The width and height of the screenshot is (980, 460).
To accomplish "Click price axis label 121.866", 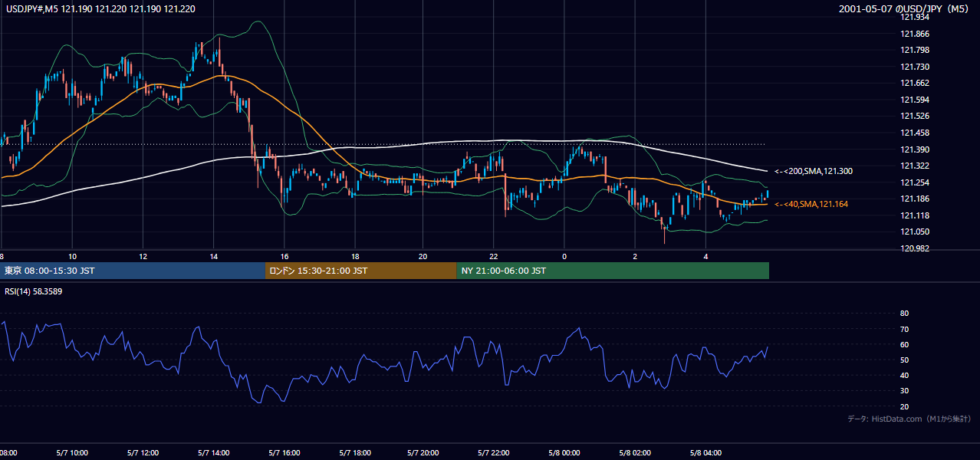I will coord(913,34).
